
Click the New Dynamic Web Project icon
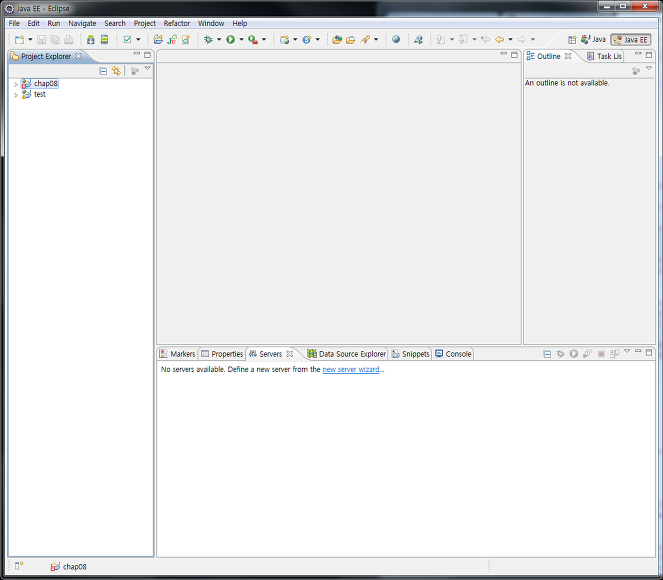coord(285,40)
